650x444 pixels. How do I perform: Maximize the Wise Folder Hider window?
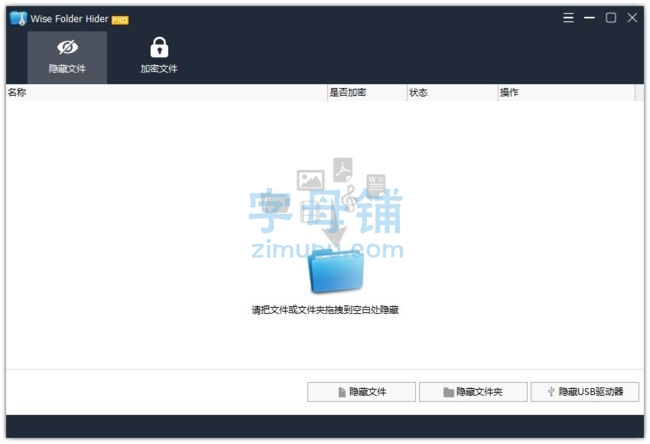pos(611,17)
